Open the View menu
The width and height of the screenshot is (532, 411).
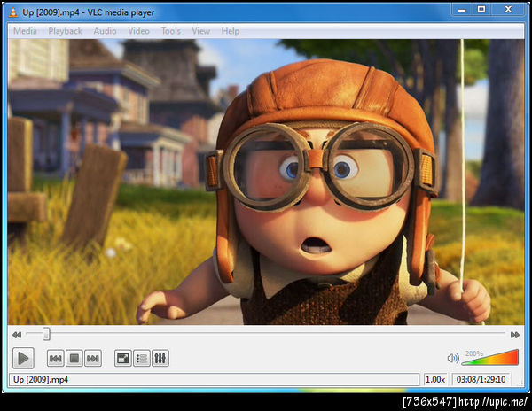[x=201, y=31]
